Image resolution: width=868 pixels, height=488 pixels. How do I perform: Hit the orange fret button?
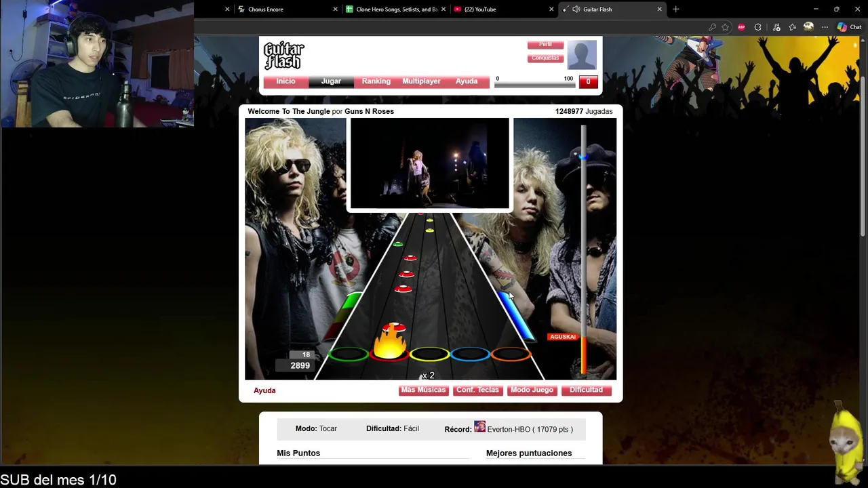point(511,354)
